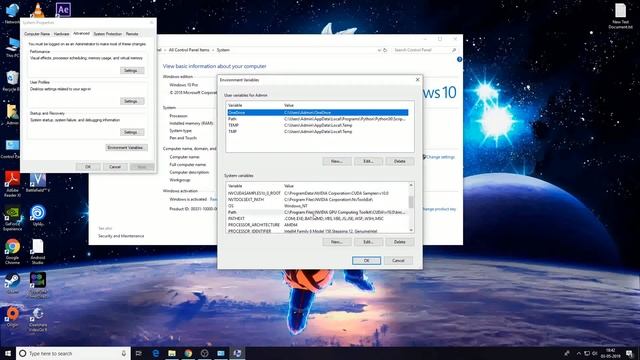The height and width of the screenshot is (360, 640).
Task: Click the System variables scrollbar up arrow
Action: click(411, 185)
